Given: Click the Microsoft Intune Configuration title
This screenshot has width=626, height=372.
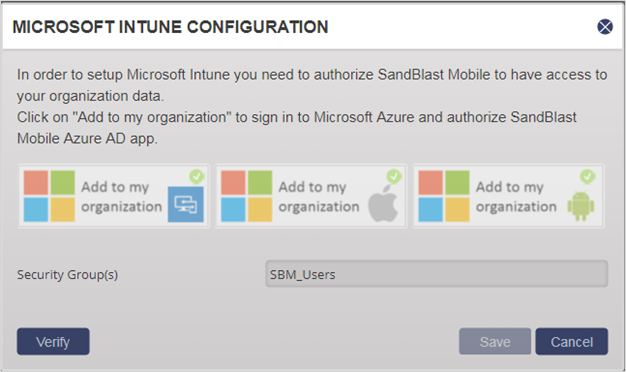Looking at the screenshot, I should (x=170, y=27).
